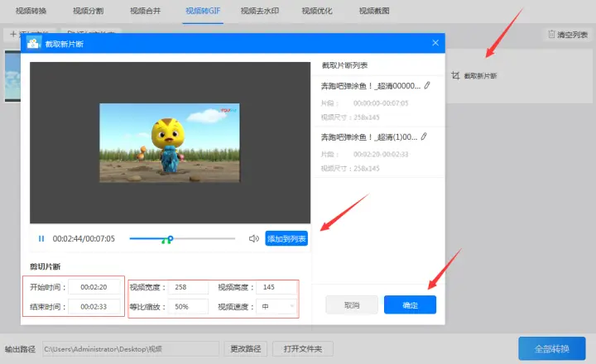Click the output path field C:\Users\Administrator\Desktop
This screenshot has height=364, width=596.
131,348
